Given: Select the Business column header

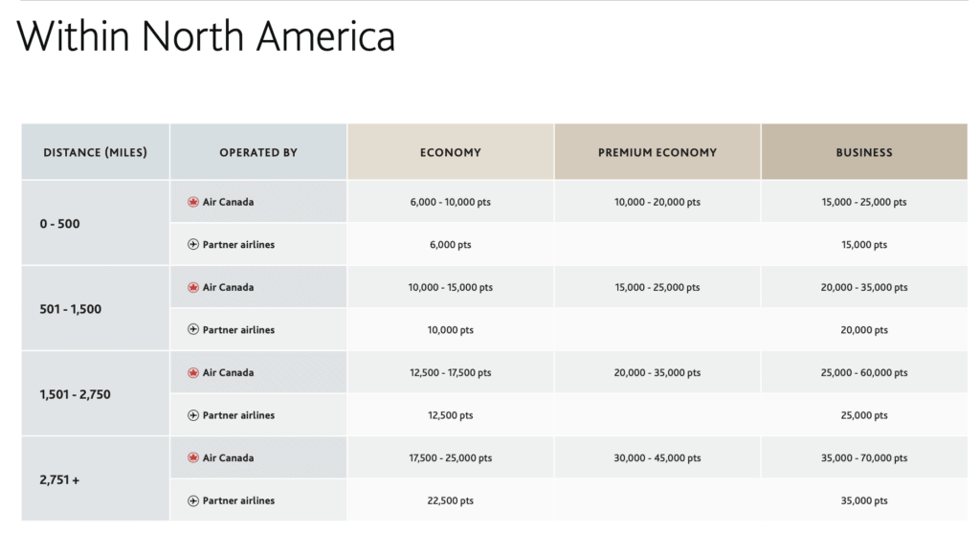Looking at the screenshot, I should click(x=864, y=152).
